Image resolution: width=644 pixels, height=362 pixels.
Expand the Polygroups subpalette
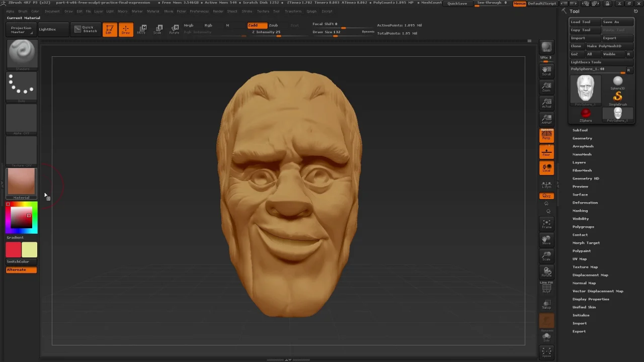583,227
